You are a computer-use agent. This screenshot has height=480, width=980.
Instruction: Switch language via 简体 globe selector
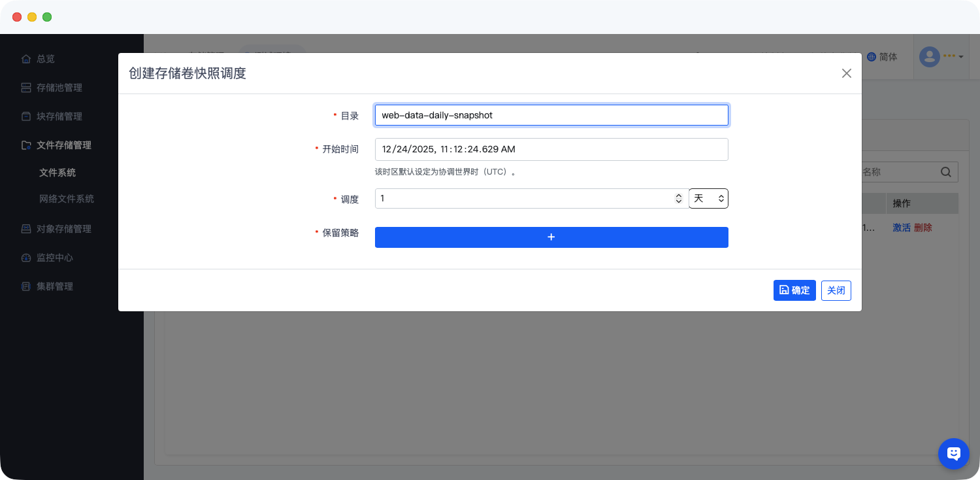(x=882, y=57)
